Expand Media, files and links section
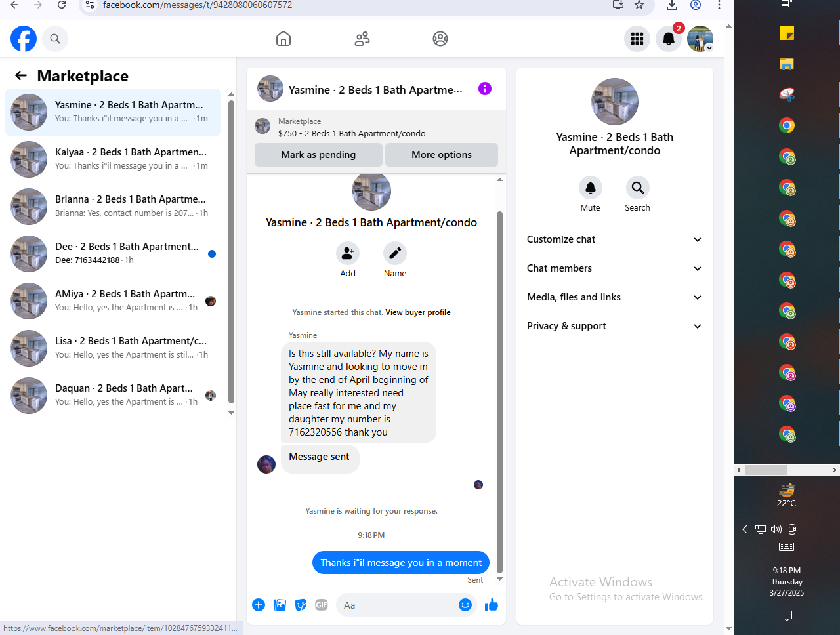The height and width of the screenshot is (635, 840). [614, 297]
